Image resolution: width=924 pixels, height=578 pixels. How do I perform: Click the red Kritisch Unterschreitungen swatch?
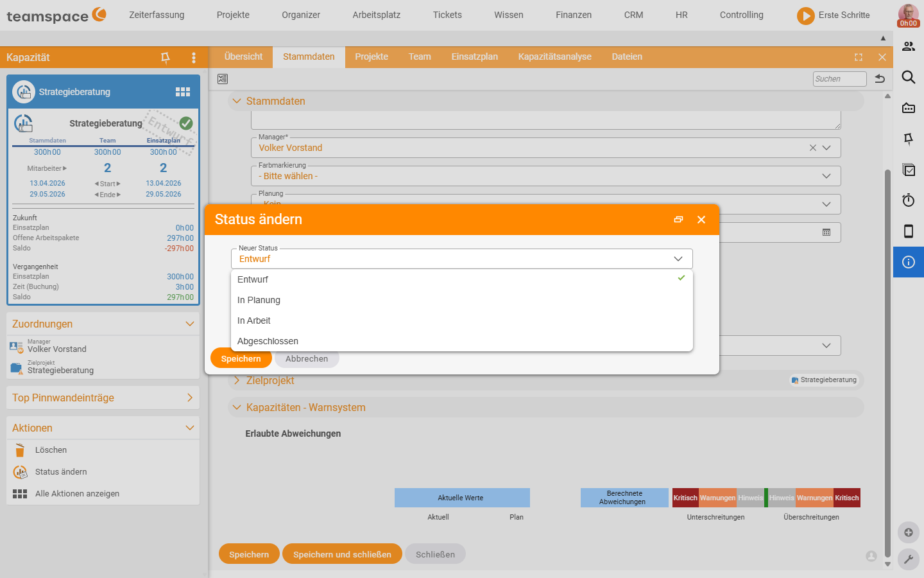pyautogui.click(x=685, y=498)
